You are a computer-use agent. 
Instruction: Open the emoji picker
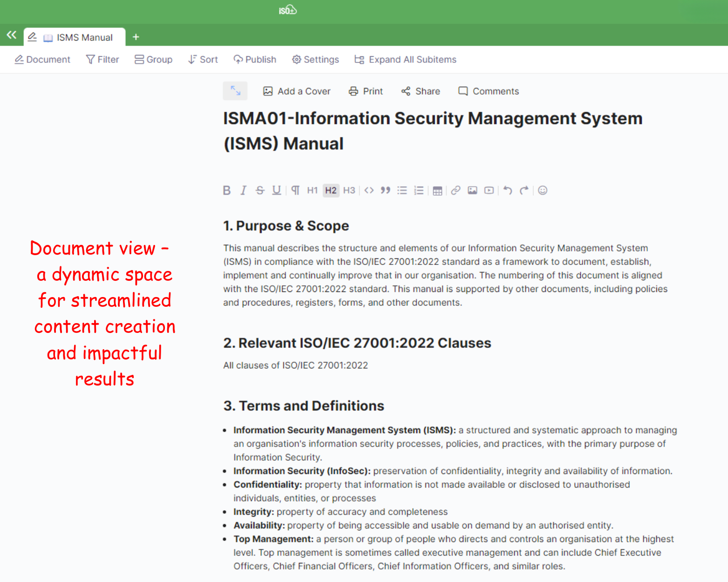[543, 190]
